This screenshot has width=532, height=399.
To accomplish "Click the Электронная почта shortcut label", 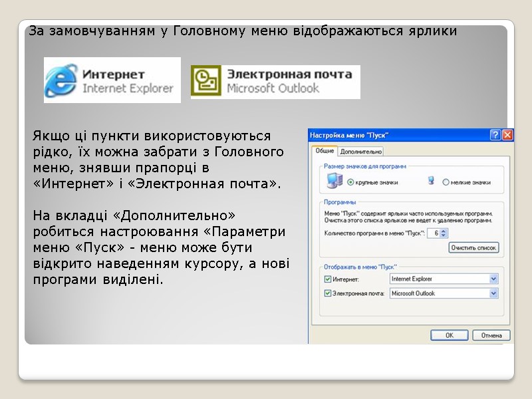I will [x=289, y=74].
